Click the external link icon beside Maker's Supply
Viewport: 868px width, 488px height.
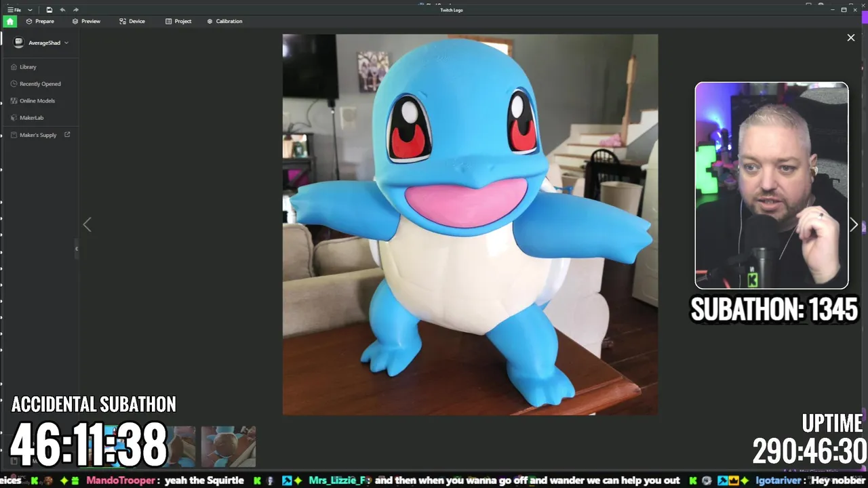pyautogui.click(x=67, y=135)
